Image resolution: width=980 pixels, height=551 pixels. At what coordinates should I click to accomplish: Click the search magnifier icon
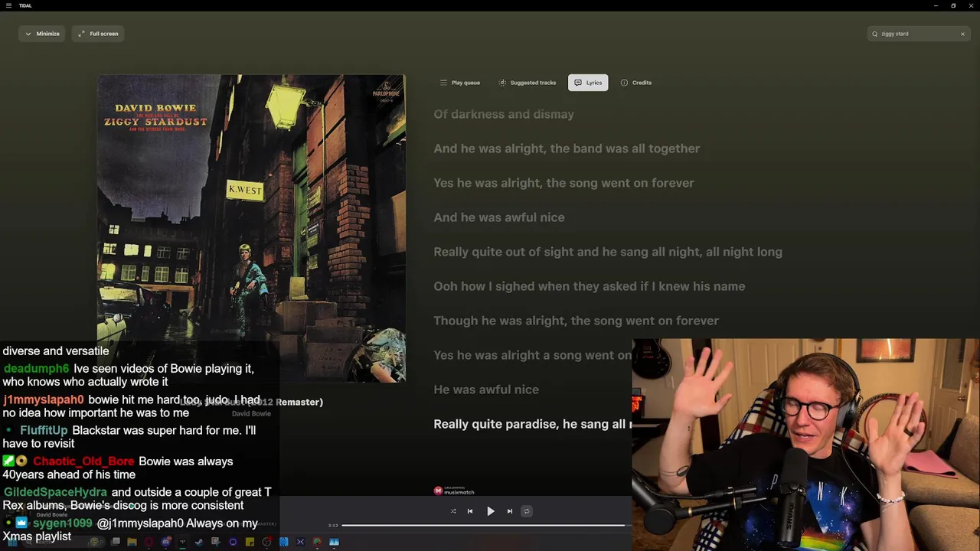click(x=875, y=34)
